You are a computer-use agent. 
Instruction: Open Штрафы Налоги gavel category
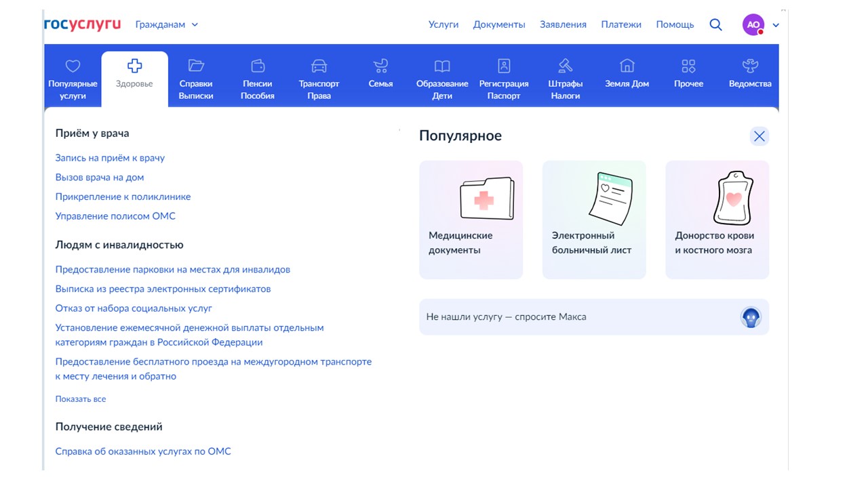pos(566,79)
